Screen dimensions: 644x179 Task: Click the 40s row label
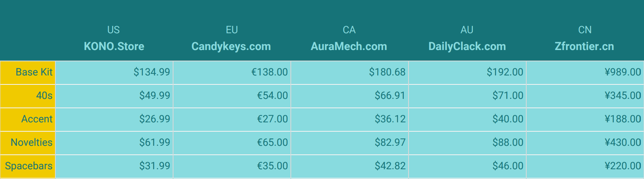pos(28,96)
